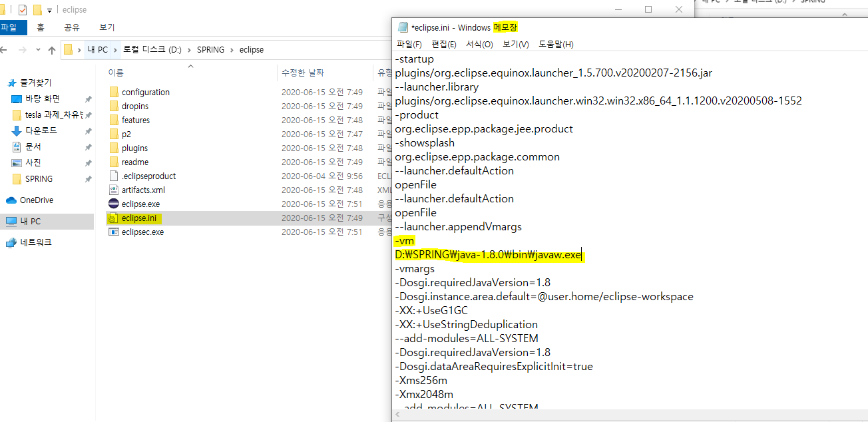
Task: Select the plugins folder icon
Action: (x=113, y=148)
